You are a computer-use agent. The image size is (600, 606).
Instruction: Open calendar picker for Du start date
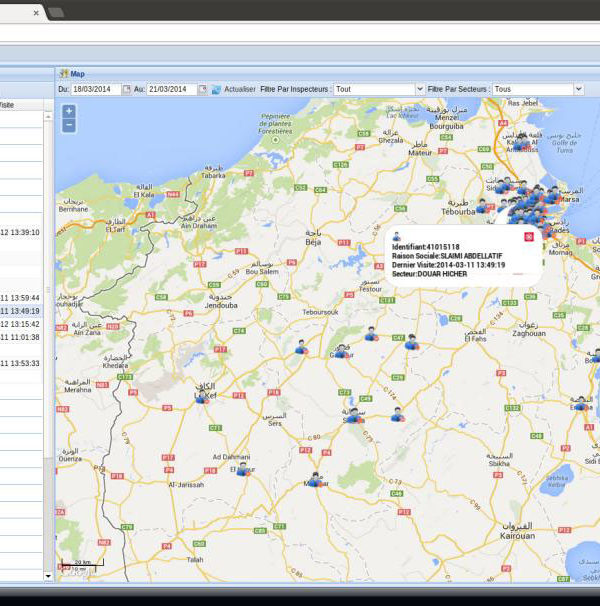click(127, 89)
